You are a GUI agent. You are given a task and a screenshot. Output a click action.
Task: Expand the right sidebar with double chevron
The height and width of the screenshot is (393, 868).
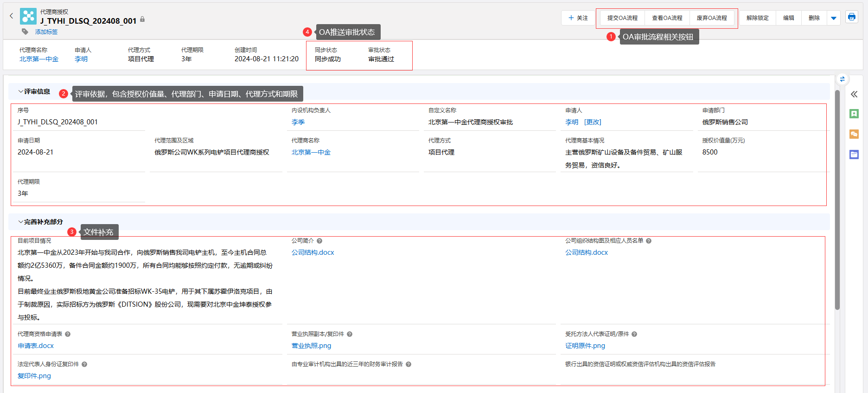pyautogui.click(x=854, y=94)
